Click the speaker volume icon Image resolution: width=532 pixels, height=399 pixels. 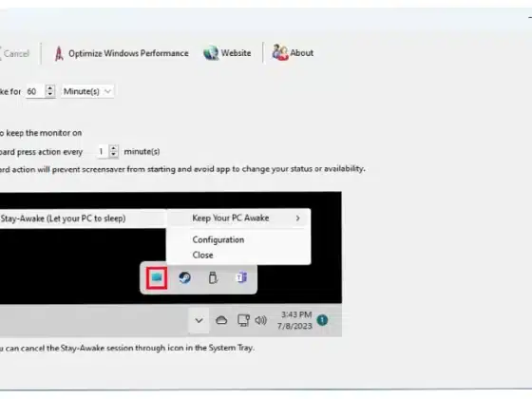(x=260, y=320)
